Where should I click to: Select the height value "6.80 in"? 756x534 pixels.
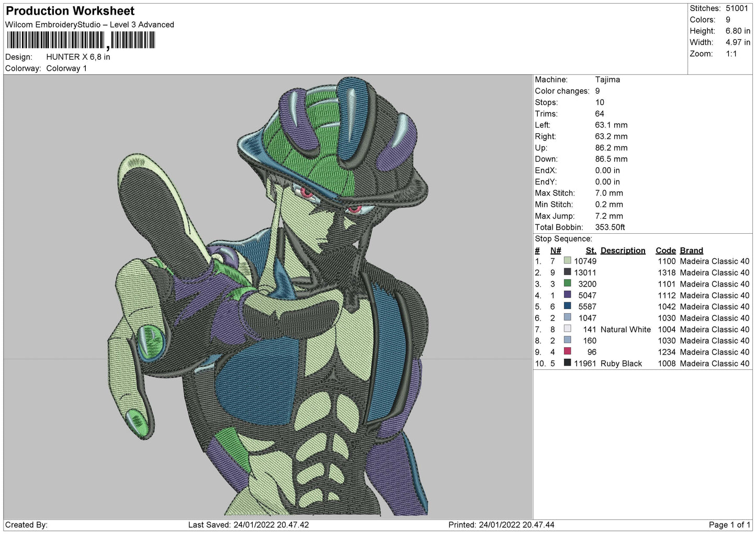pyautogui.click(x=738, y=31)
